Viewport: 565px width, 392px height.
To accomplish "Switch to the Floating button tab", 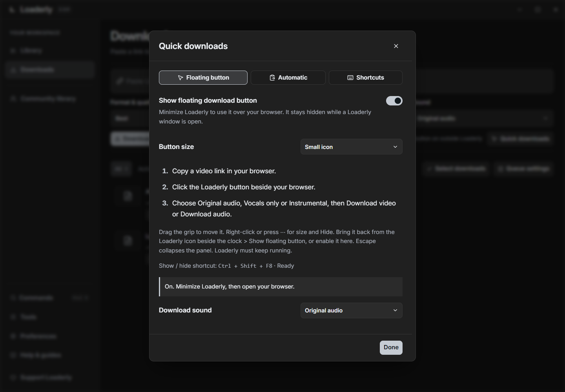I will [x=203, y=78].
